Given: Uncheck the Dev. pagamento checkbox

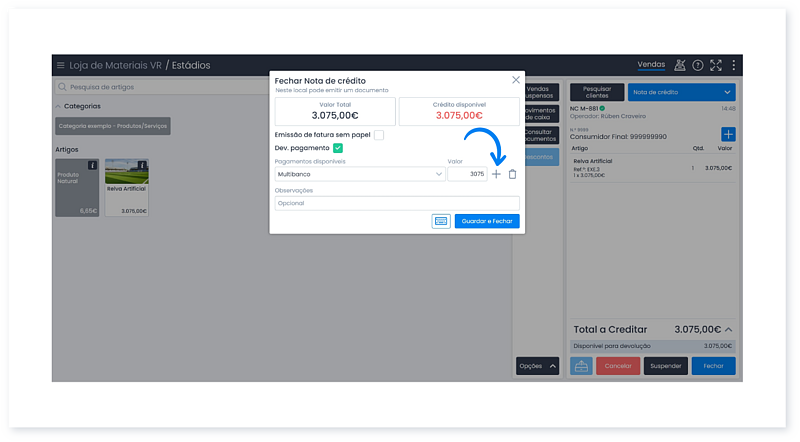Looking at the screenshot, I should (x=338, y=148).
